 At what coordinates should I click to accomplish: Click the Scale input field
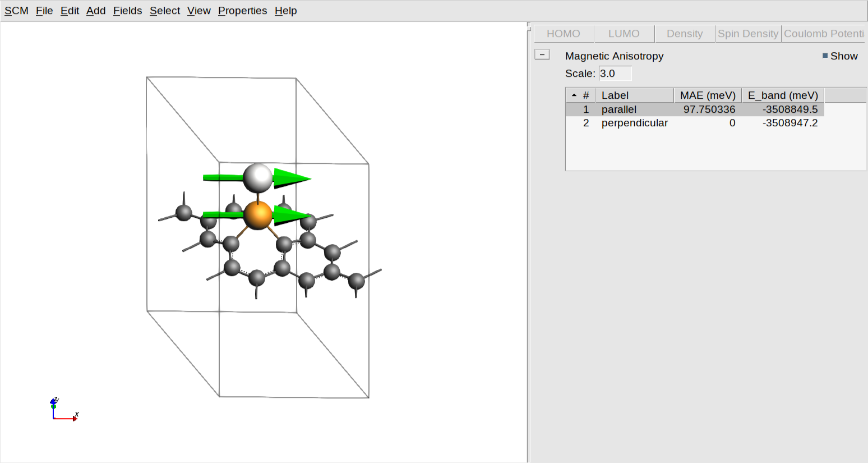615,74
